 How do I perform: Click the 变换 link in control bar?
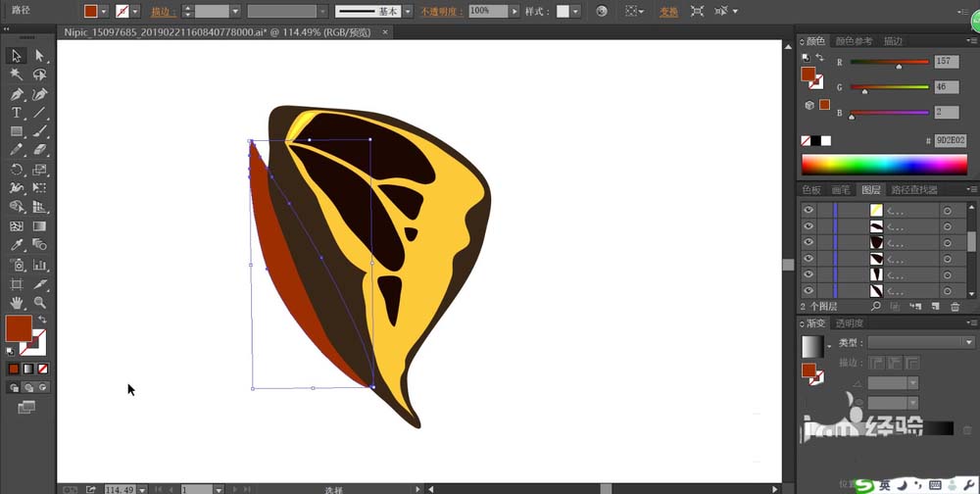pyautogui.click(x=668, y=12)
